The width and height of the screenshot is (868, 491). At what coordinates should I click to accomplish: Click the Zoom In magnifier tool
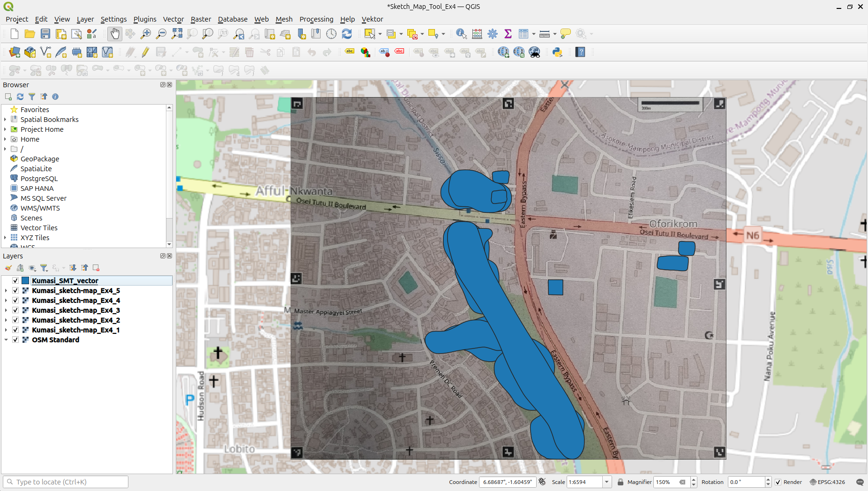[x=146, y=34]
